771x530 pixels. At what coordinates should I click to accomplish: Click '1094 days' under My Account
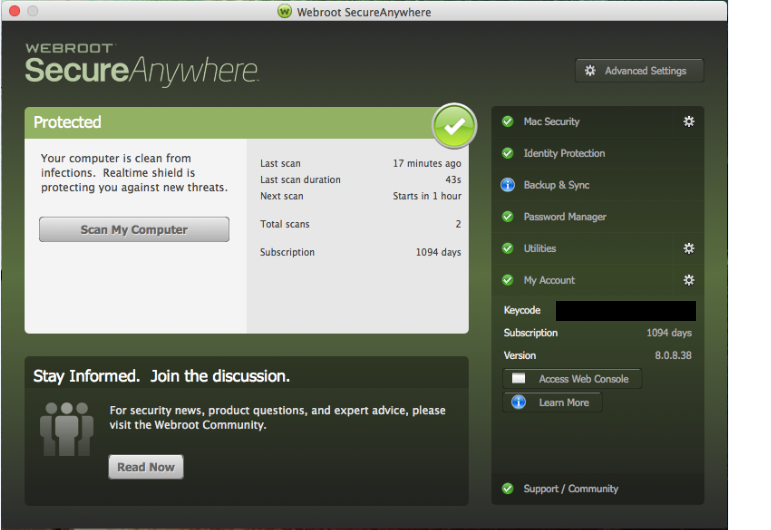(x=669, y=333)
